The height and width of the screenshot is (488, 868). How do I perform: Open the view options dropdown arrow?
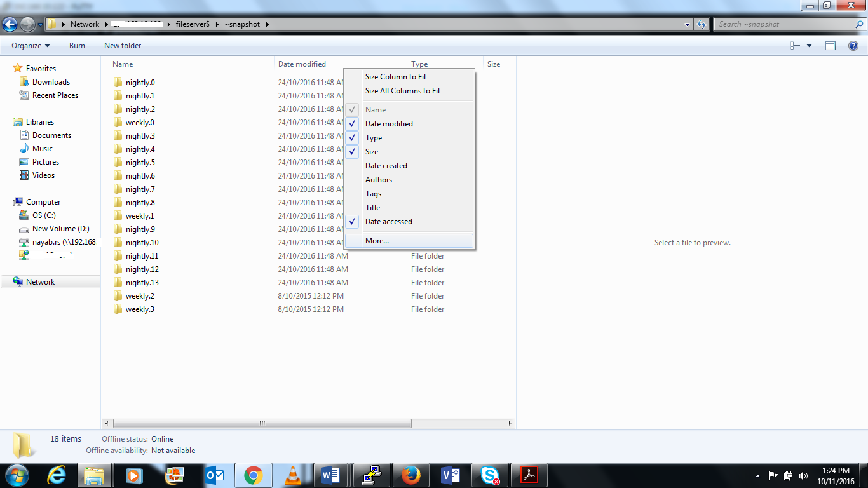pos(809,46)
